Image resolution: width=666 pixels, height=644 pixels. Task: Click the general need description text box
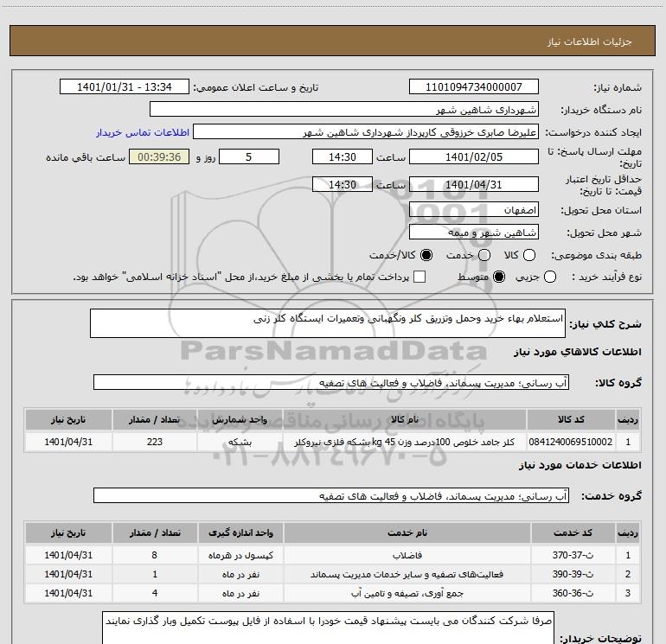pos(328,323)
